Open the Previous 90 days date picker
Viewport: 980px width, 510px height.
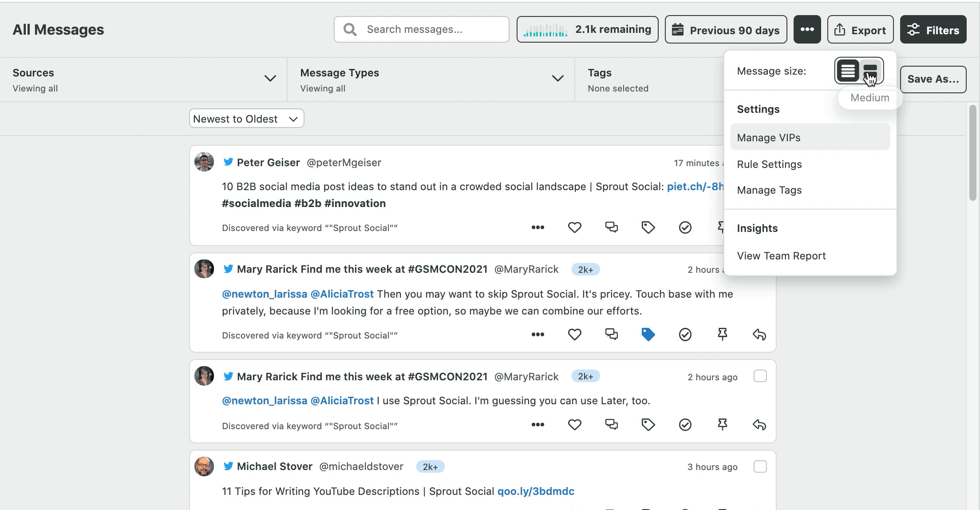[726, 29]
